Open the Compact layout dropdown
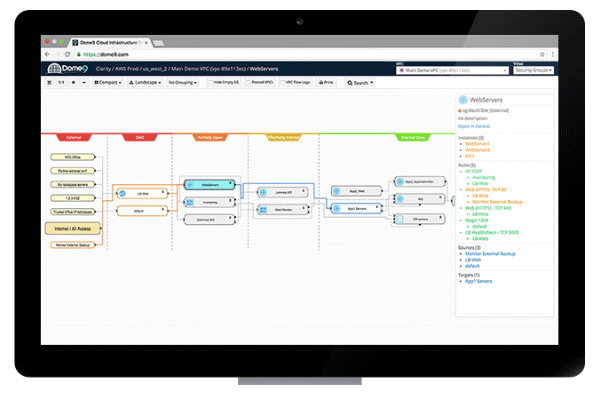This screenshot has width=592, height=393. pos(108,82)
